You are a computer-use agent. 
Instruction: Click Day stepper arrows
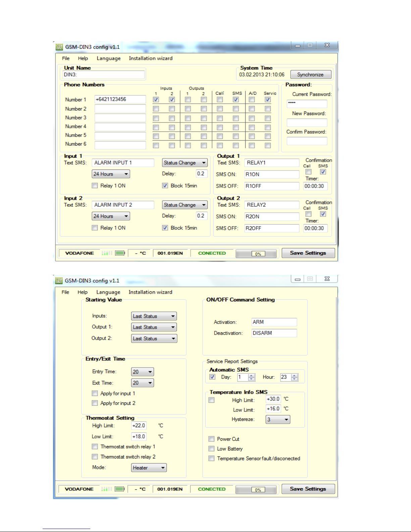(x=252, y=377)
